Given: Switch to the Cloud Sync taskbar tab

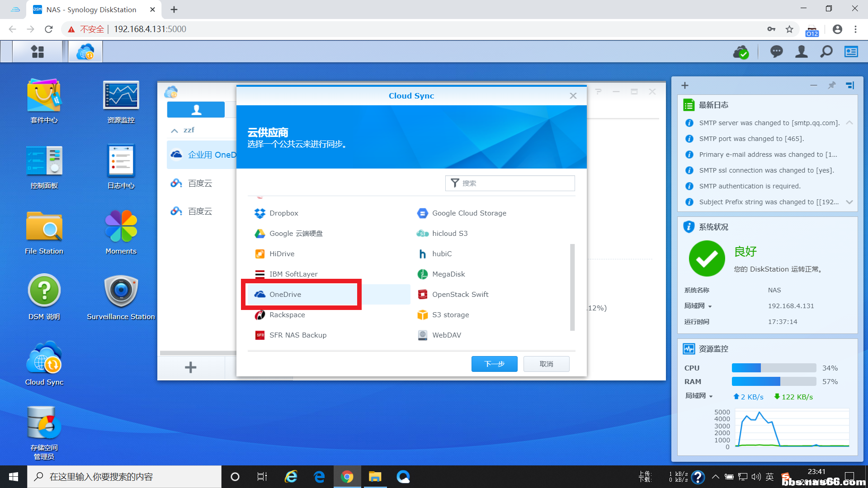Looking at the screenshot, I should (x=85, y=52).
